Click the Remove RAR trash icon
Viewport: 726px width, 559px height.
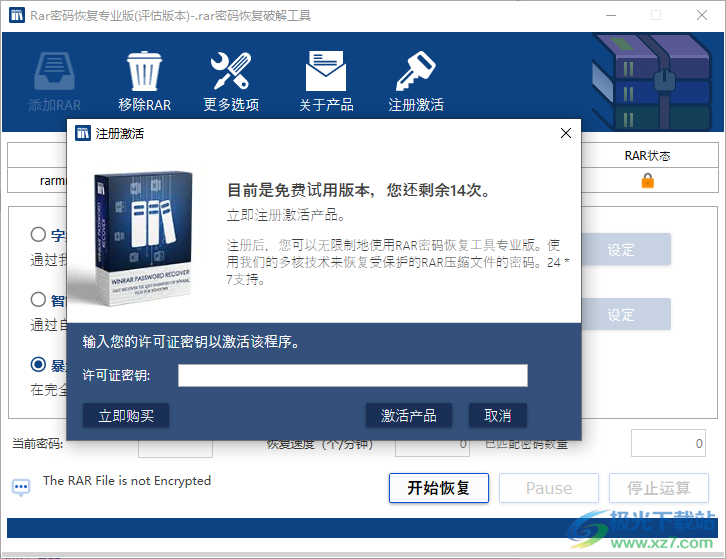point(144,71)
